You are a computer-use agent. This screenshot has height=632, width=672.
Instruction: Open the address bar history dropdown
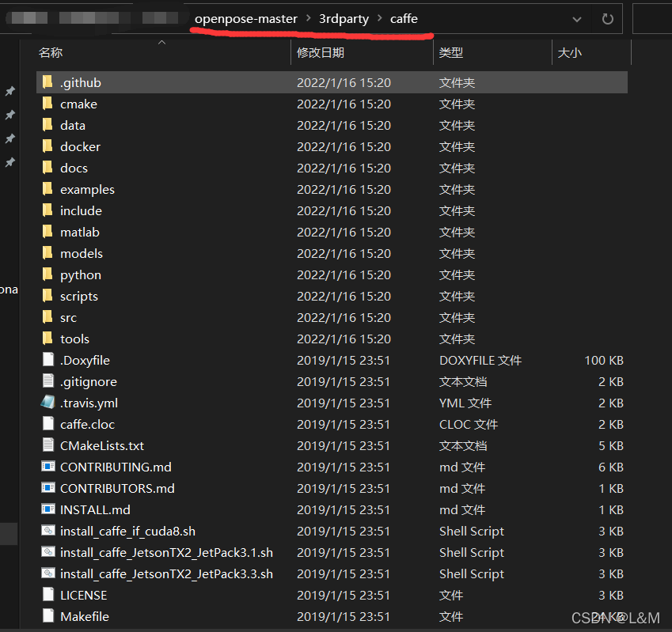point(577,19)
